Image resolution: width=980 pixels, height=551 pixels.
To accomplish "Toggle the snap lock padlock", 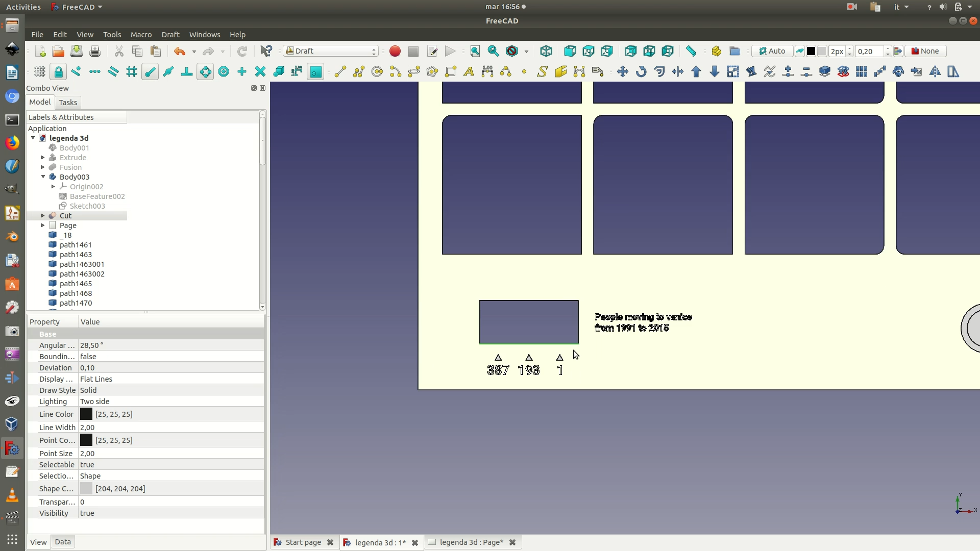I will tap(58, 71).
